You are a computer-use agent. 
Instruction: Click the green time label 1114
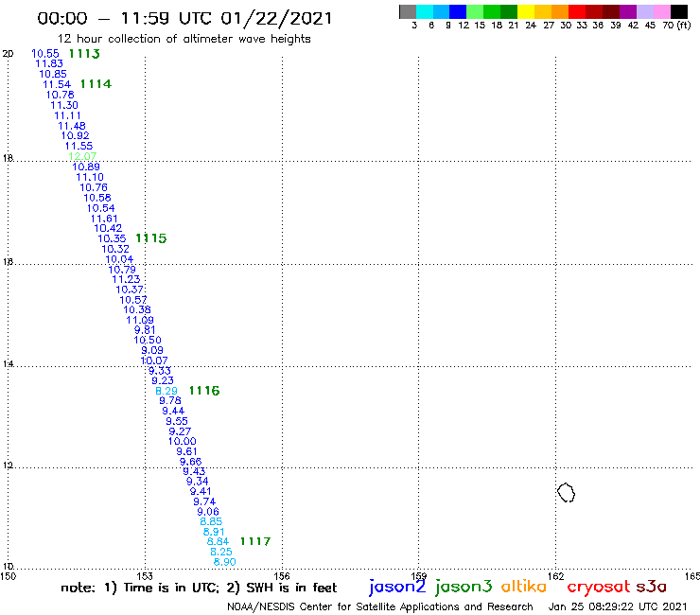tap(96, 84)
